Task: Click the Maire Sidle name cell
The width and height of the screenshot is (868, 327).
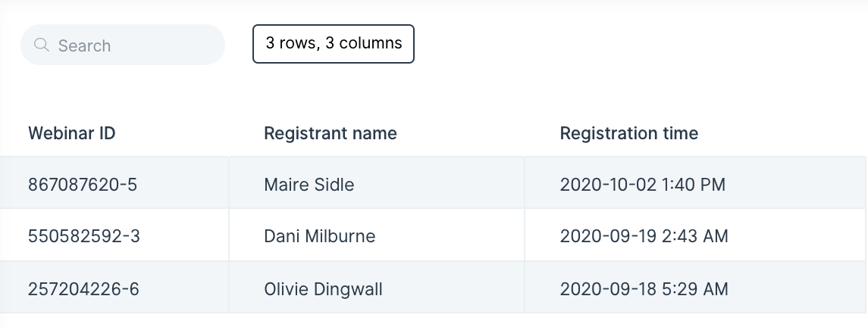Action: [377, 183]
